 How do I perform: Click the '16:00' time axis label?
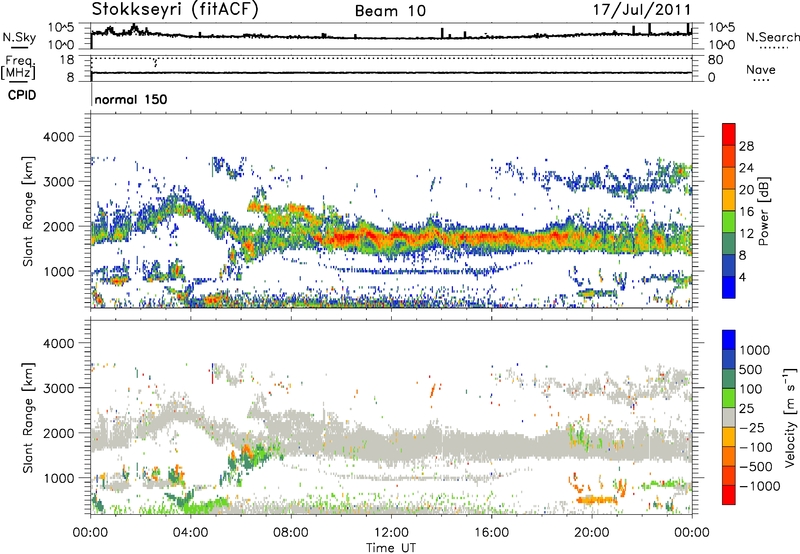[x=492, y=533]
